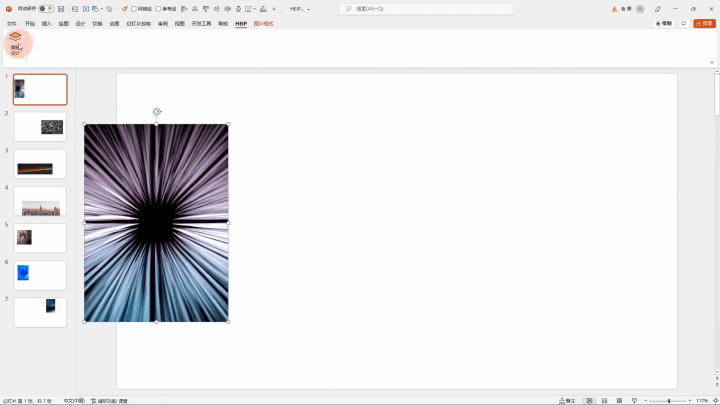Click the align top icon in quick access toolbar

[206, 9]
